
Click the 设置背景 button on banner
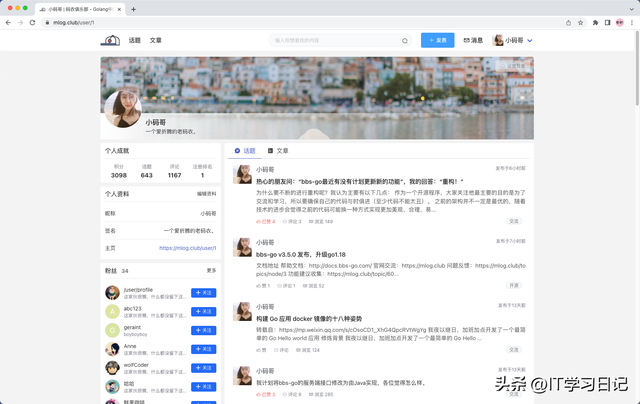point(513,66)
